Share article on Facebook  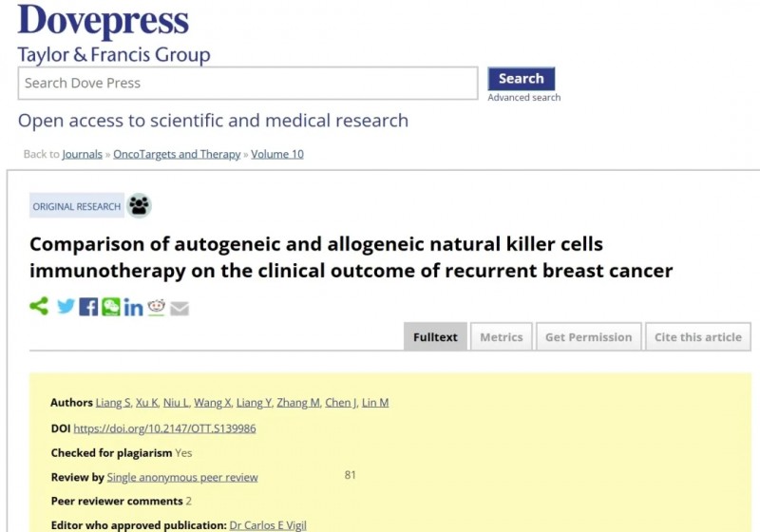[x=88, y=307]
